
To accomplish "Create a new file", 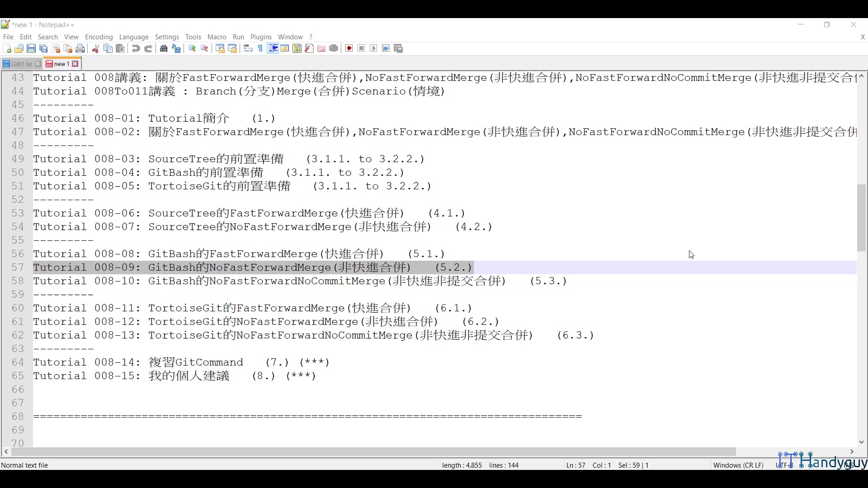I will [7, 48].
